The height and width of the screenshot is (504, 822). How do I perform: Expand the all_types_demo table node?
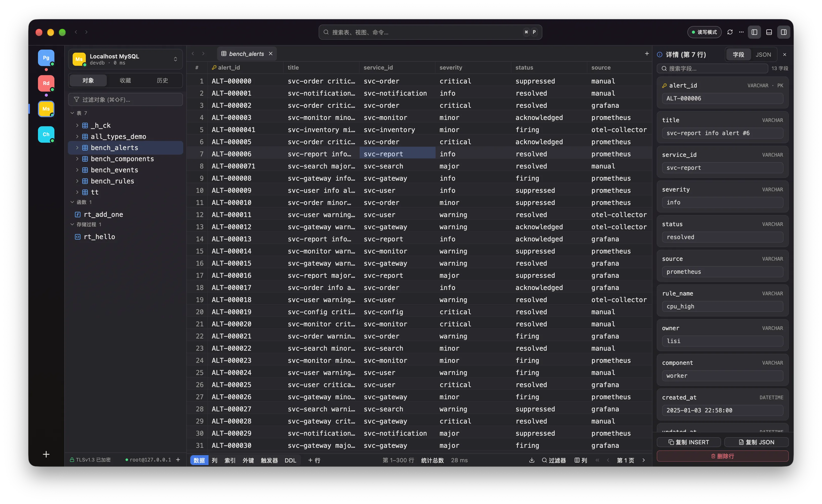coord(77,136)
